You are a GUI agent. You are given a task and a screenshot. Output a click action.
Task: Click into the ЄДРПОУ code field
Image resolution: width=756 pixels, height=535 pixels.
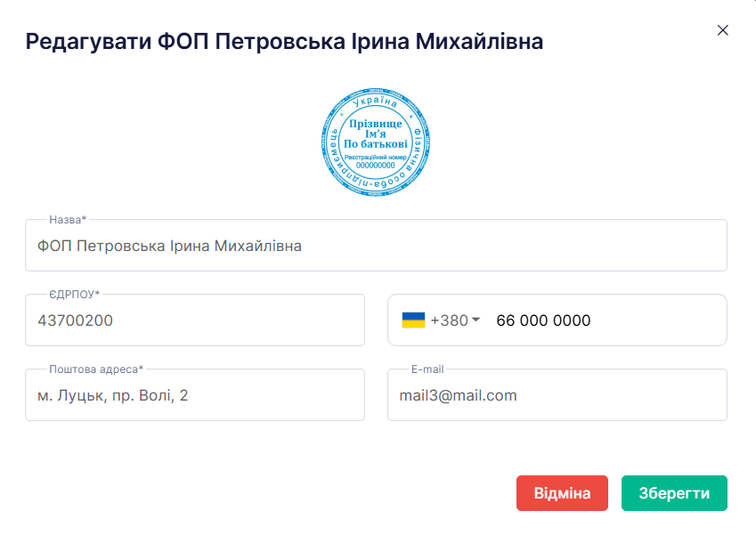(x=195, y=320)
